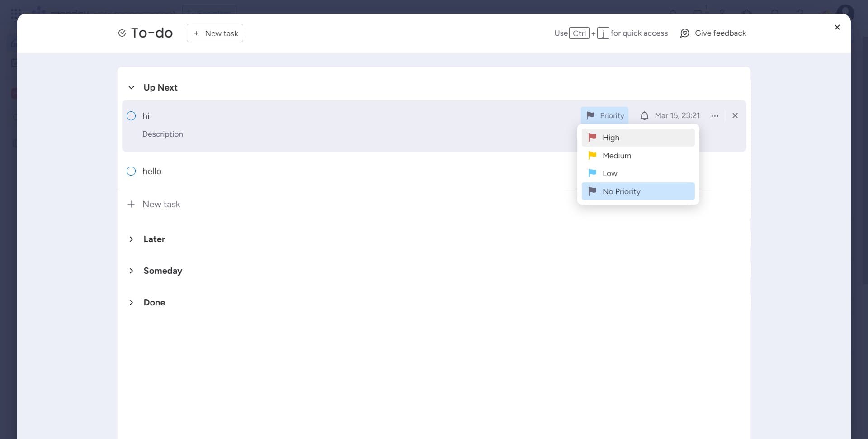Close the To-do panel
The image size is (868, 439).
[837, 27]
